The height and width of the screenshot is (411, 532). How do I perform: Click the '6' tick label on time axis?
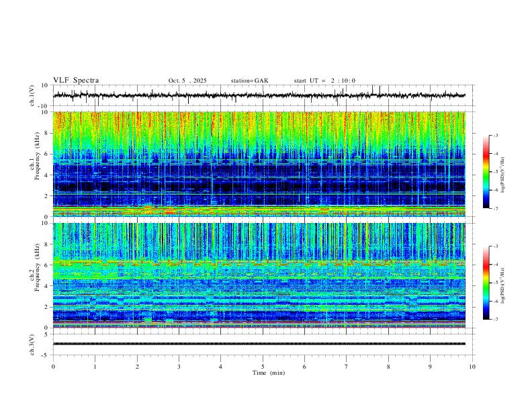[304, 367]
